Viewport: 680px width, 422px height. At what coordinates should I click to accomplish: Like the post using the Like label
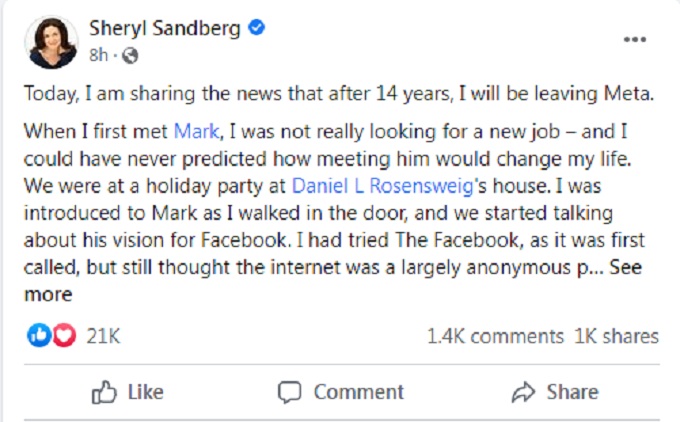coord(146,392)
